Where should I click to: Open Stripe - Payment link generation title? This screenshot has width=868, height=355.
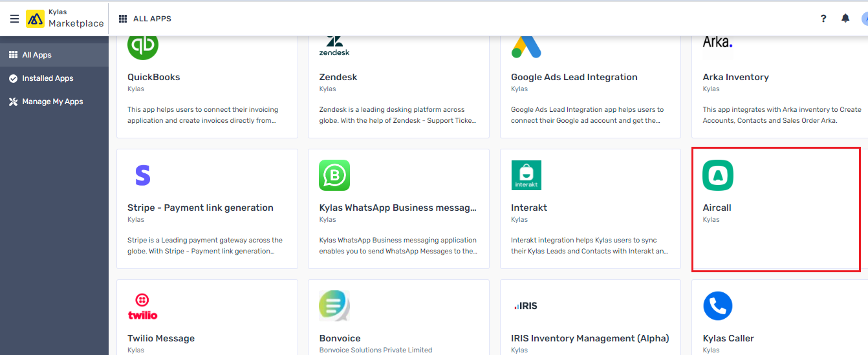click(201, 208)
